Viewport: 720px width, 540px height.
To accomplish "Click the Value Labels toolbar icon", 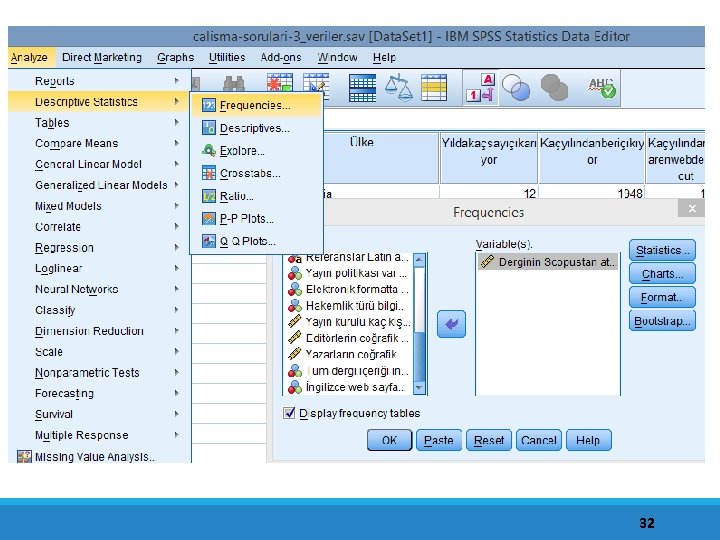I will [x=480, y=87].
